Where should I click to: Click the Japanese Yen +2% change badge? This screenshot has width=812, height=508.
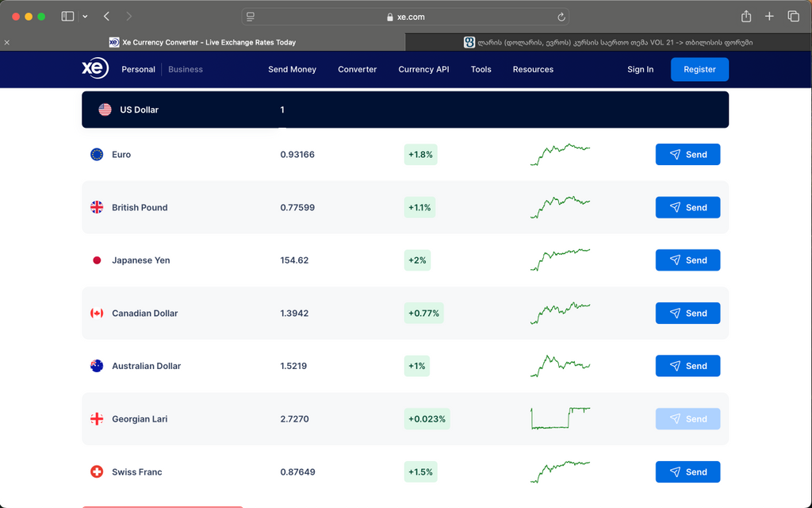pyautogui.click(x=417, y=260)
